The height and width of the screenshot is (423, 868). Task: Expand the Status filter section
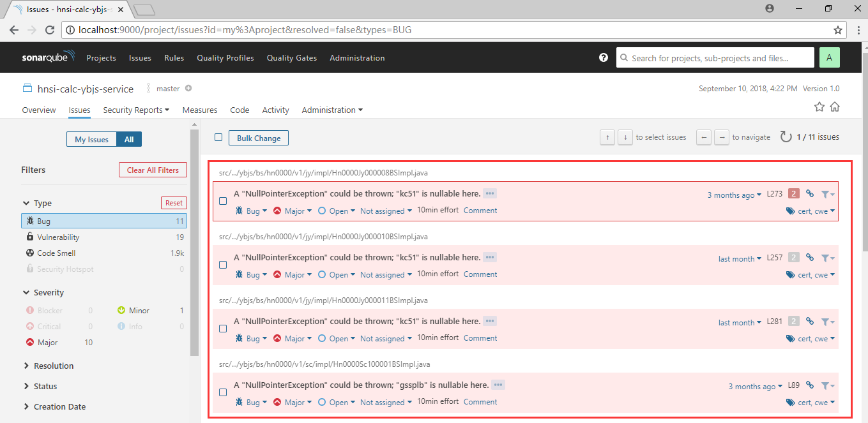click(x=40, y=386)
